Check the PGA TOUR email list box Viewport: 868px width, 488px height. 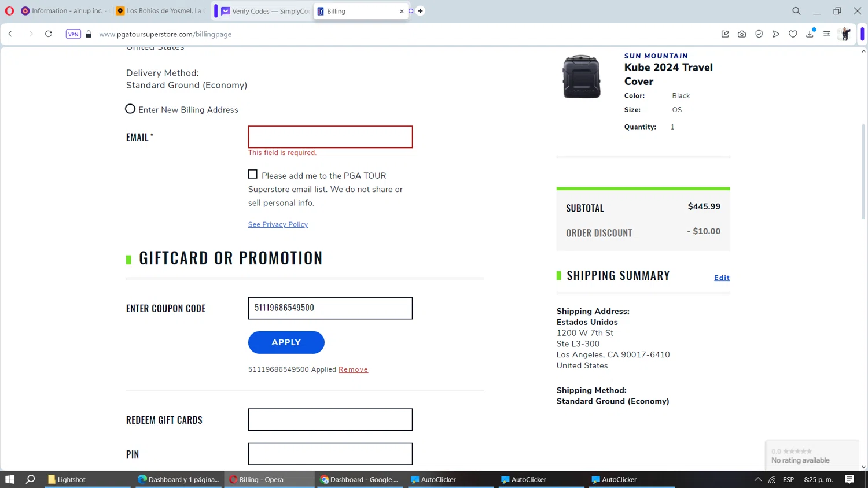[253, 174]
